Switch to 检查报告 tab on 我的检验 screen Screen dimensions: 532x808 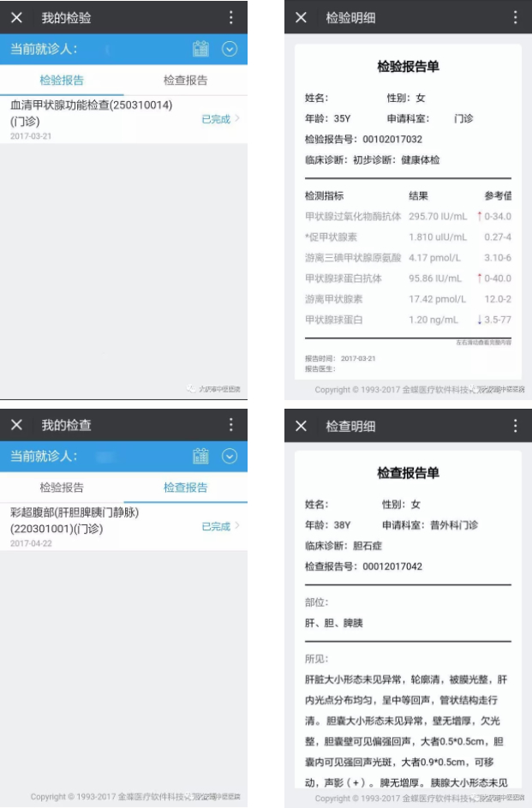click(185, 81)
